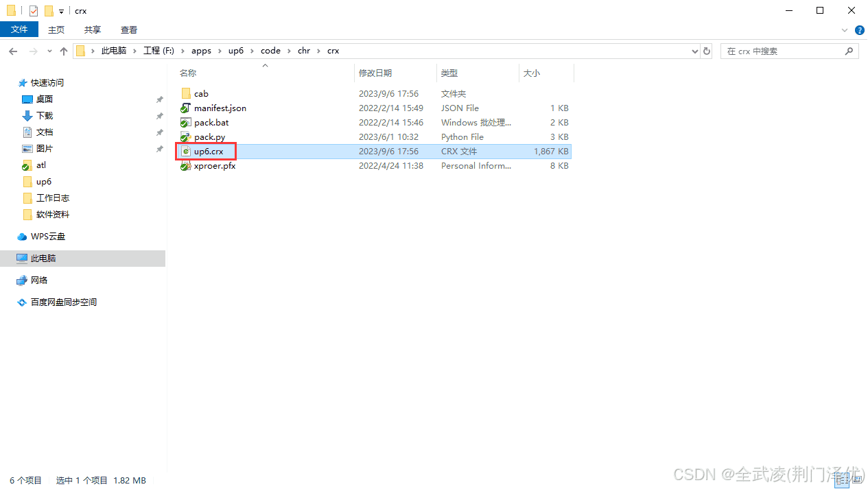Click the apps breadcrumb in path
Screen dimensions: 868x489
[201, 51]
